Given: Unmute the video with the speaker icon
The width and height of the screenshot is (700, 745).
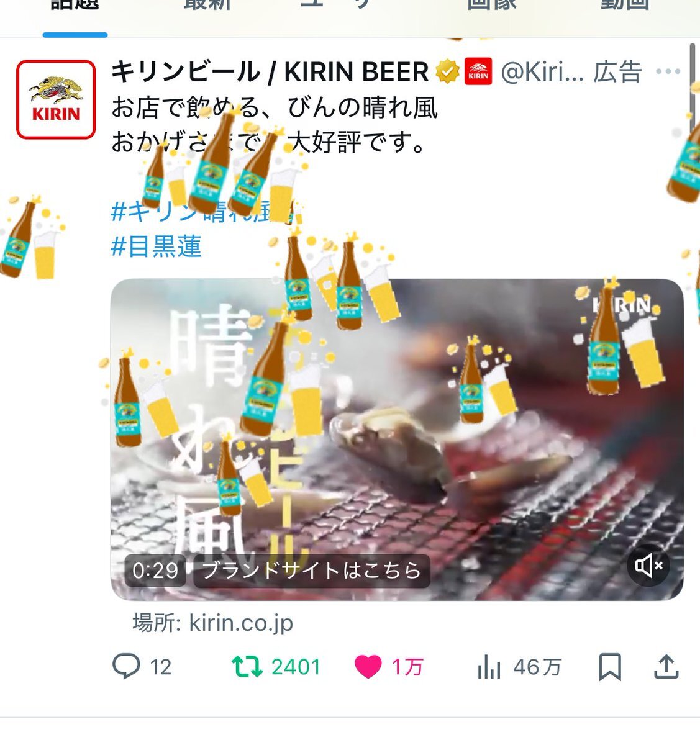Looking at the screenshot, I should tap(649, 566).
